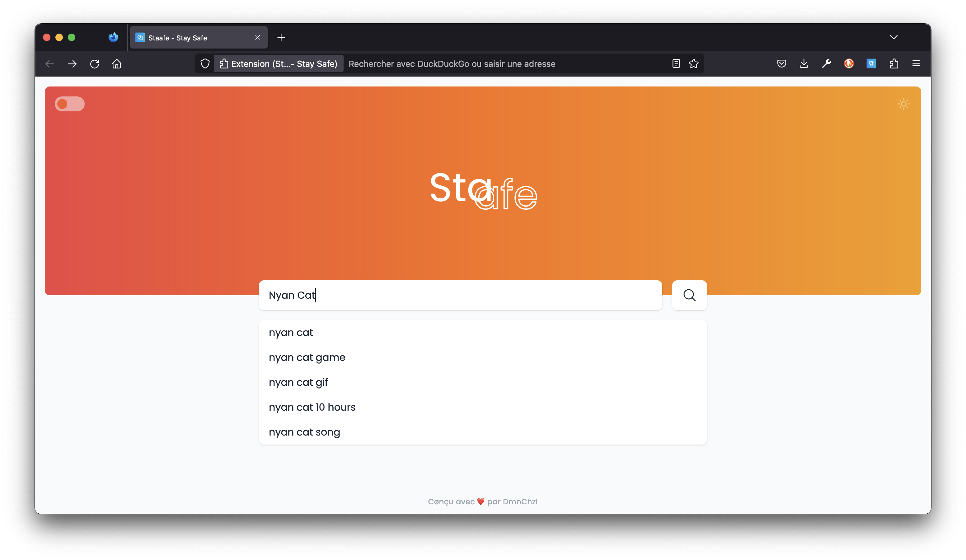Open the hamburger application menu
The image size is (966, 560).
pos(916,64)
